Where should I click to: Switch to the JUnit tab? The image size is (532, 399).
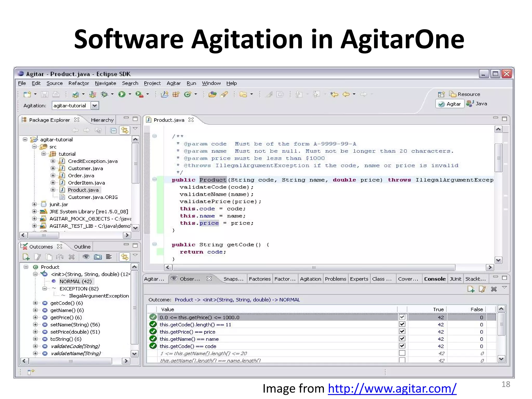(x=455, y=279)
